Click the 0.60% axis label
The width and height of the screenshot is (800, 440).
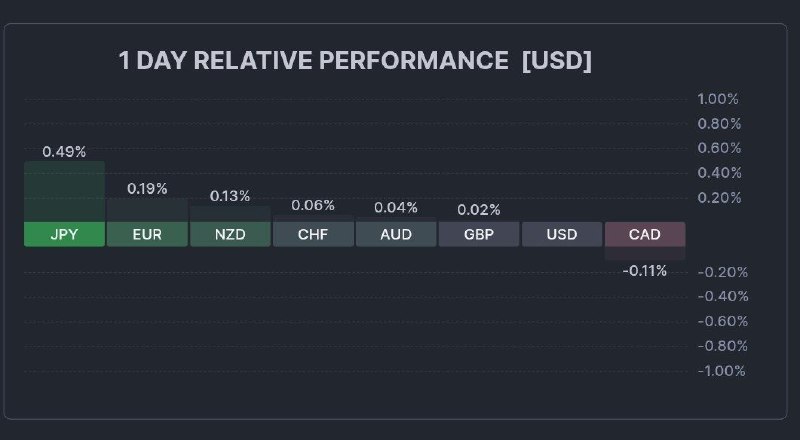click(x=718, y=148)
